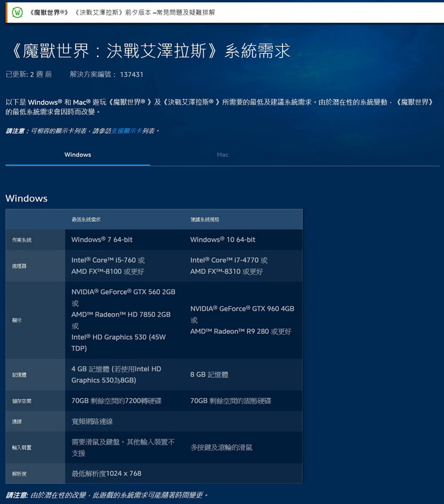Screen dimensions: 444x504
Task: Click the Intel HD Graphics 530 (45W text
Action: 118,337
